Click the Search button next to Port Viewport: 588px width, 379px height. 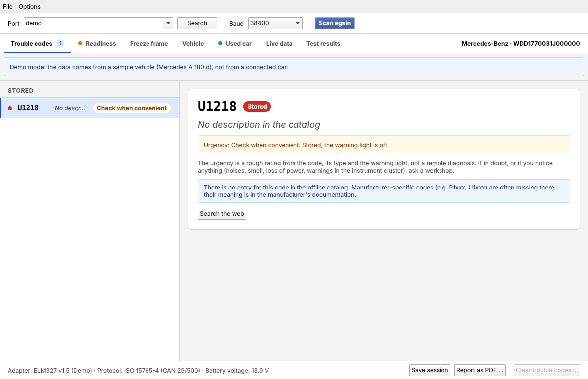pyautogui.click(x=197, y=23)
